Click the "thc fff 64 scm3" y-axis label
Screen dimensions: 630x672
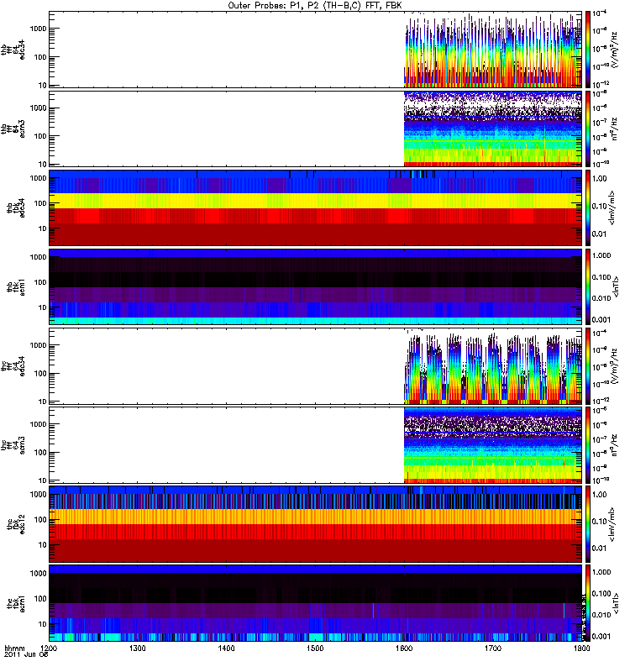[13, 445]
